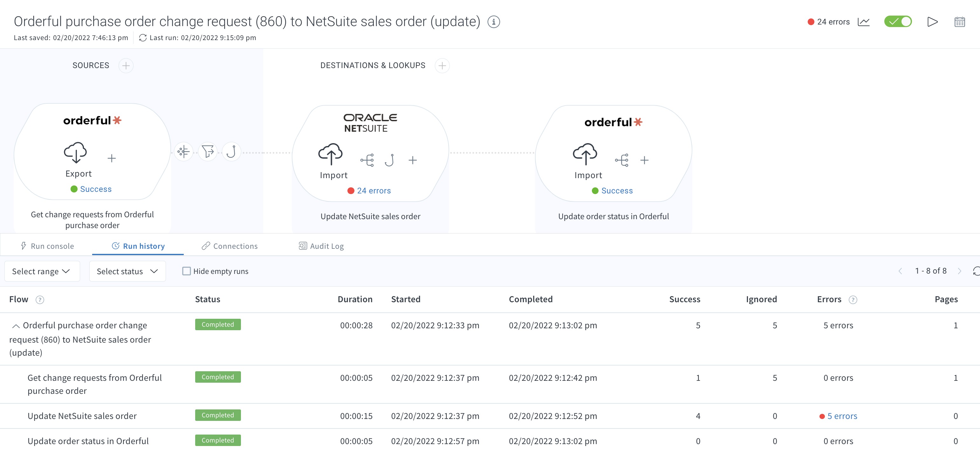Open the Audit Log tab
This screenshot has height=453, width=980.
click(321, 246)
